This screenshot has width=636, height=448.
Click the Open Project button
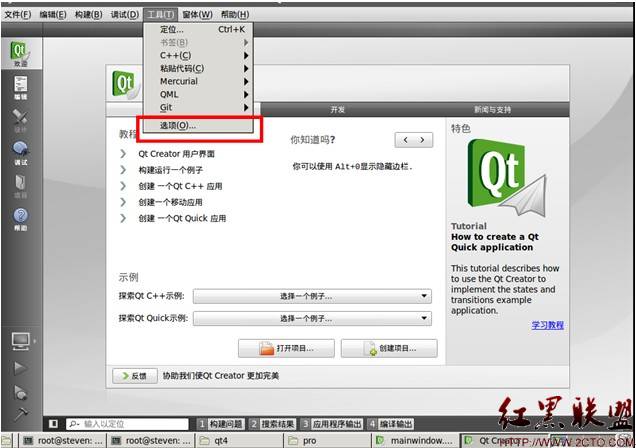tap(286, 348)
